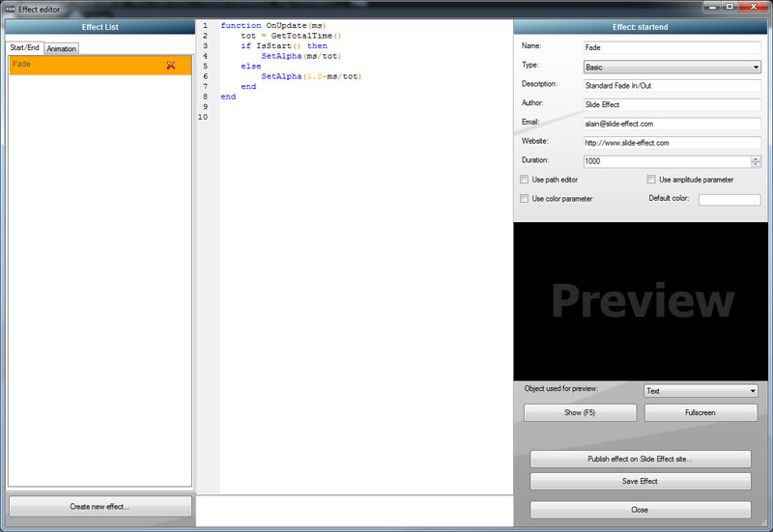Click line number 10 in the gutter

click(203, 117)
